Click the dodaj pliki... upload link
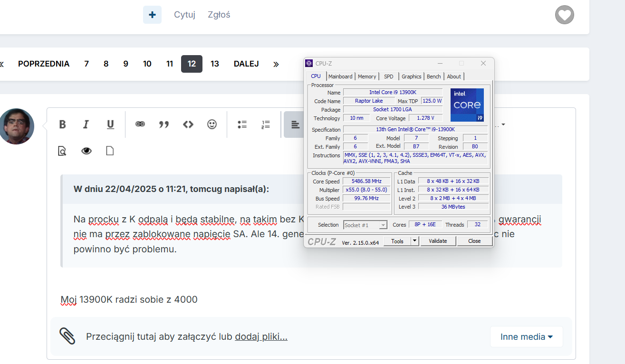 (x=261, y=337)
